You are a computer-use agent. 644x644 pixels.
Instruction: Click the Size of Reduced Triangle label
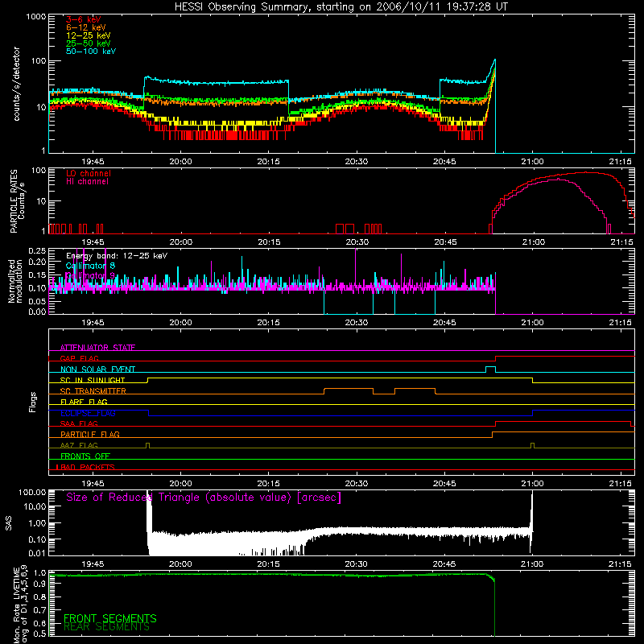(204, 497)
